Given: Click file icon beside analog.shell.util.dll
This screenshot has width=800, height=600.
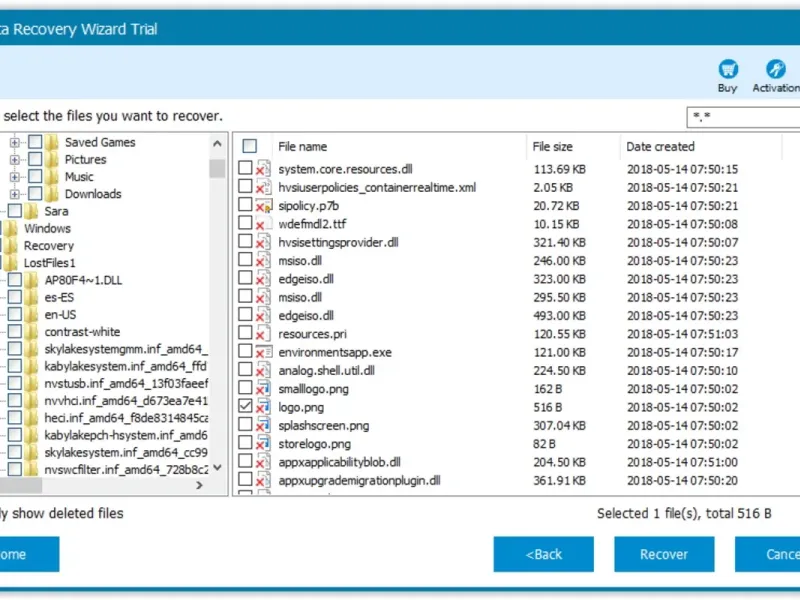Looking at the screenshot, I should 263,370.
